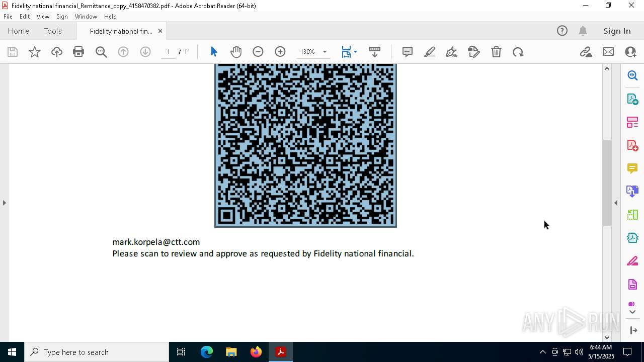Zoom out with minus button
The height and width of the screenshot is (362, 644).
tap(258, 52)
